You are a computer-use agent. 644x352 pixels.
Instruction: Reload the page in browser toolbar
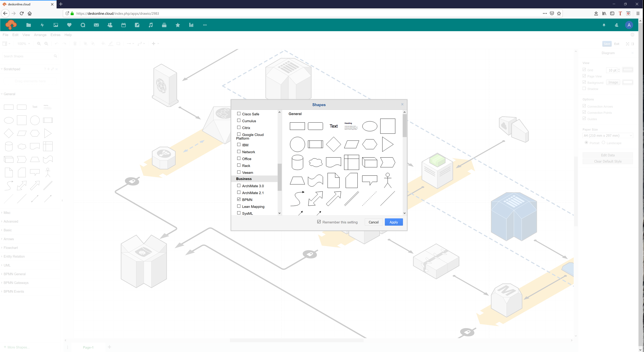22,14
